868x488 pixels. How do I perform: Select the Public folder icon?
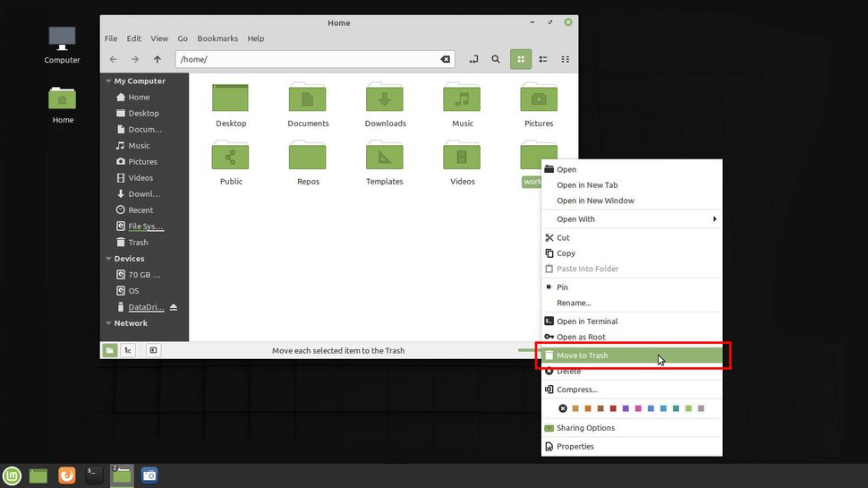pyautogui.click(x=230, y=156)
